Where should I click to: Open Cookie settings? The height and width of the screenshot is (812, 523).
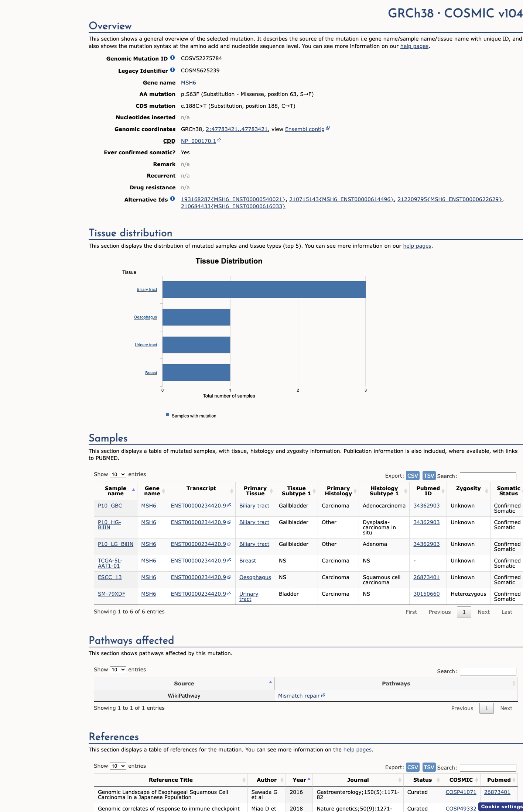501,806
